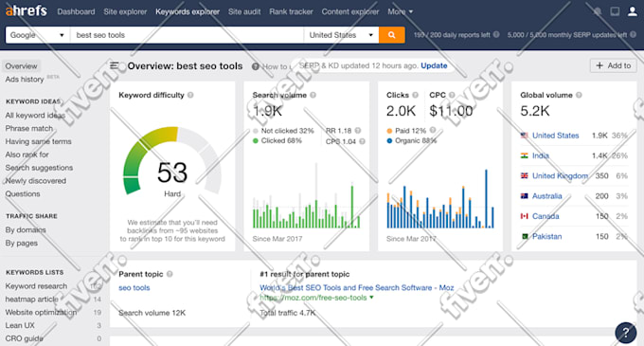Open traffic share By domains
This screenshot has width=644, height=346.
pyautogui.click(x=26, y=229)
